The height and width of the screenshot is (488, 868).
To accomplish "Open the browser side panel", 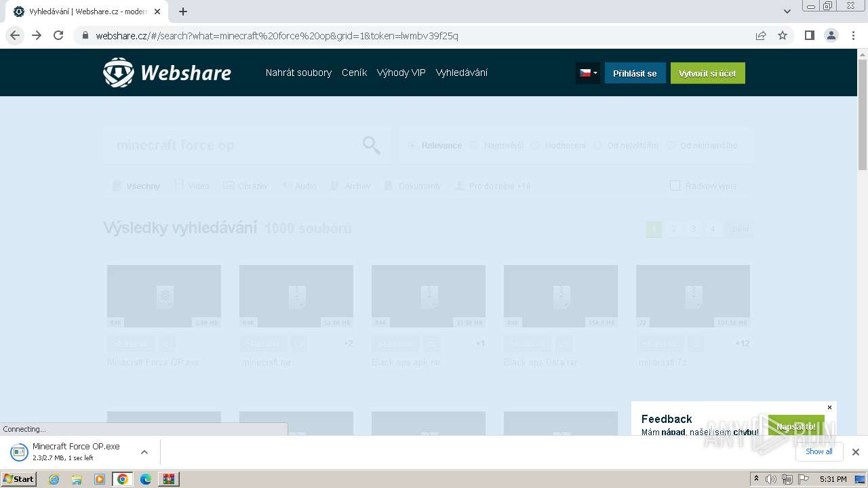I will click(x=809, y=35).
